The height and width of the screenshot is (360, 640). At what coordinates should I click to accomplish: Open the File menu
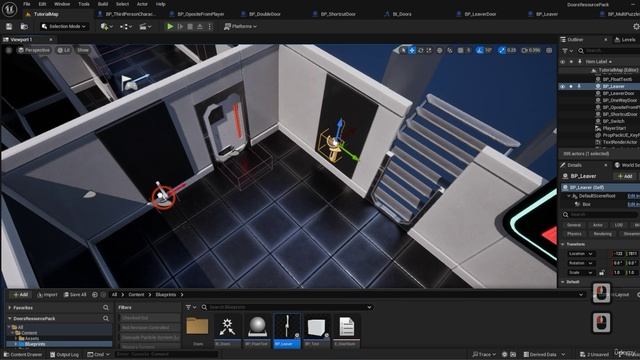pyautogui.click(x=27, y=4)
